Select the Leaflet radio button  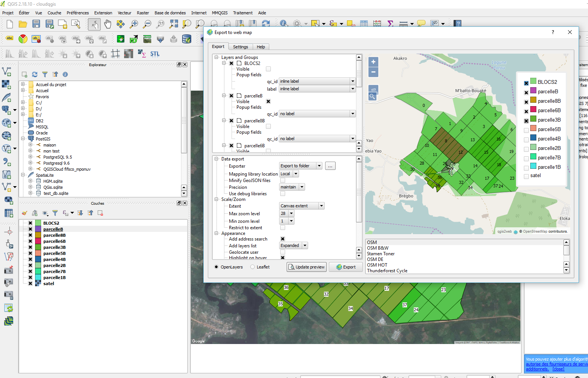click(x=252, y=267)
